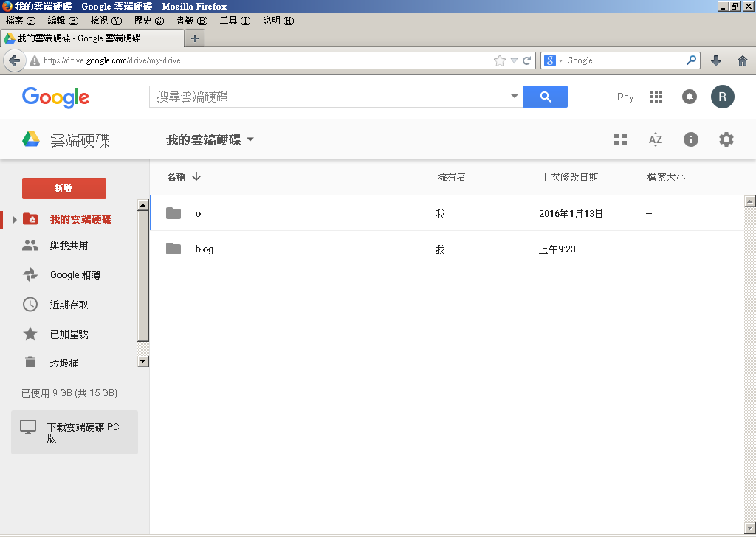The width and height of the screenshot is (756, 537).
Task: Click file list scrollbar up arrow
Action: pos(750,201)
